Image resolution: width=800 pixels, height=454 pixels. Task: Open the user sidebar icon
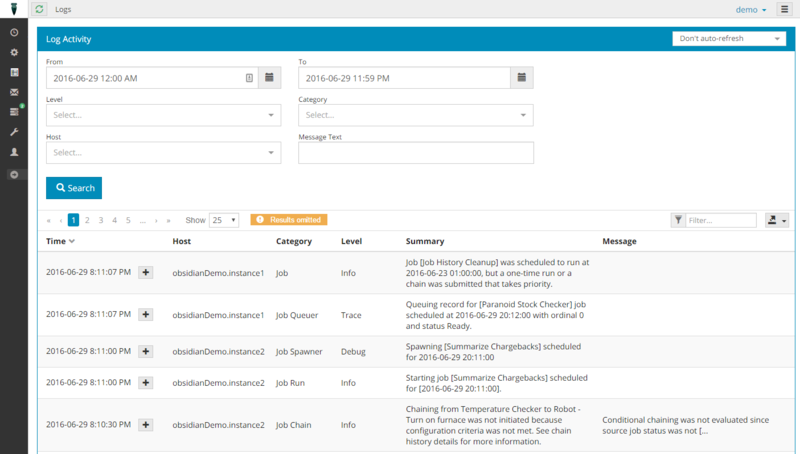[14, 152]
